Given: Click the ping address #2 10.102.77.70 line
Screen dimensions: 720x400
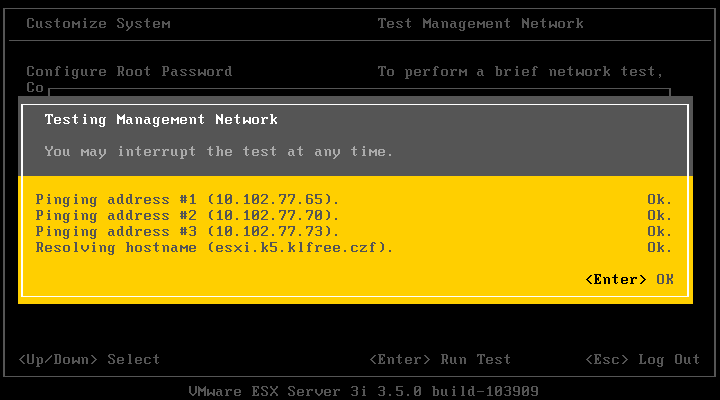Looking at the screenshot, I should click(x=187, y=216).
